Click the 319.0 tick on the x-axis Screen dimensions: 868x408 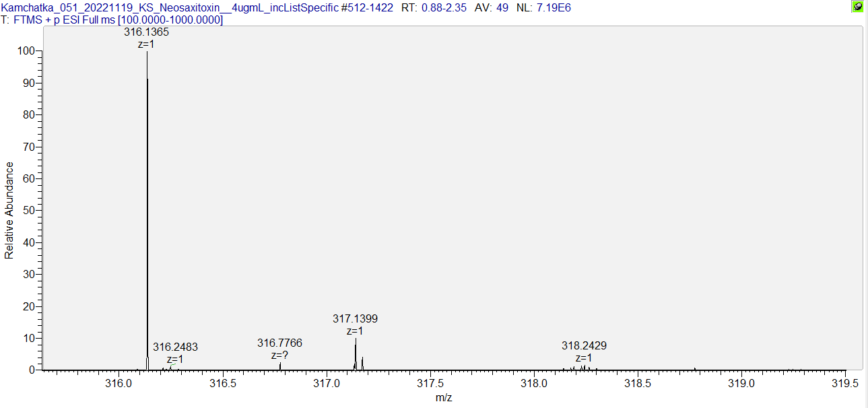[x=742, y=383]
